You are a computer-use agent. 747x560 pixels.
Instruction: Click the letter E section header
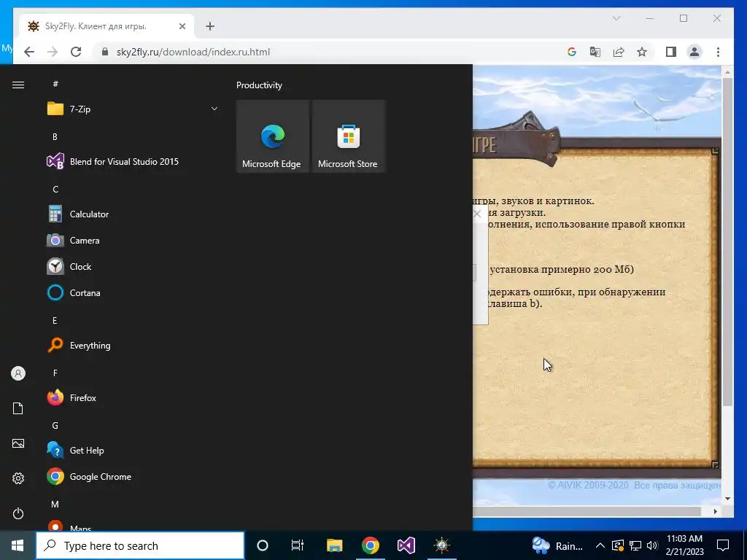coord(55,321)
